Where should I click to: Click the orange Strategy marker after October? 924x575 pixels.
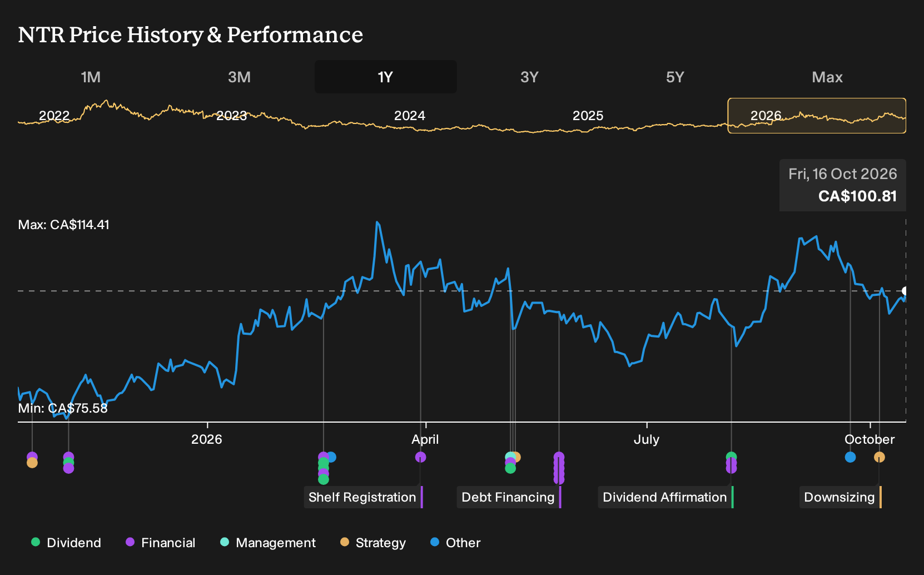pos(880,457)
